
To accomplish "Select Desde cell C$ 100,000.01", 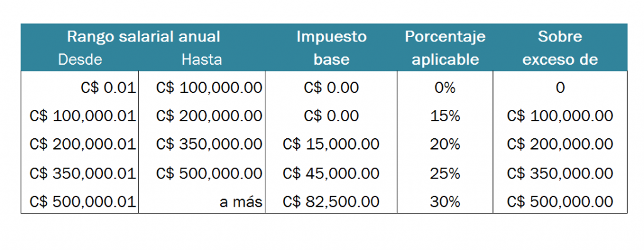I will (82, 116).
